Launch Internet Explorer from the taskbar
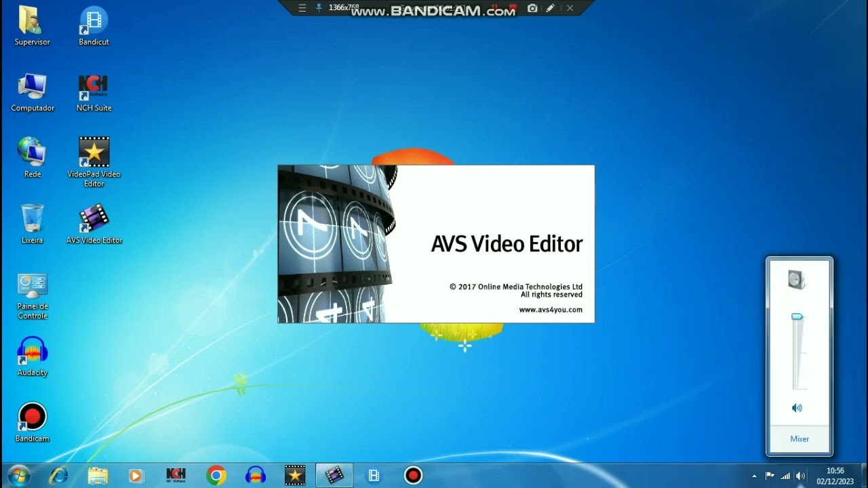This screenshot has width=868, height=488. [x=59, y=476]
